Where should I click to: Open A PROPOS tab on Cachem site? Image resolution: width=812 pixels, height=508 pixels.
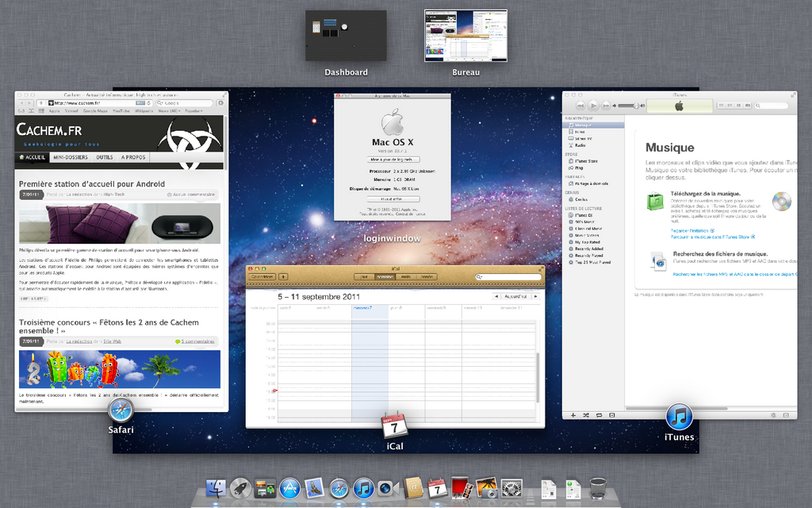point(133,157)
